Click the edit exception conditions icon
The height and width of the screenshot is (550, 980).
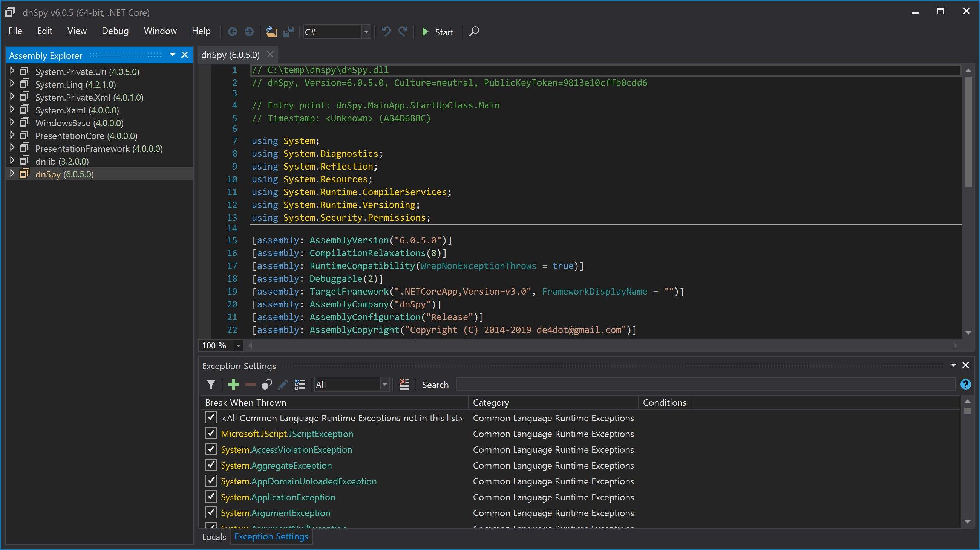coord(283,385)
